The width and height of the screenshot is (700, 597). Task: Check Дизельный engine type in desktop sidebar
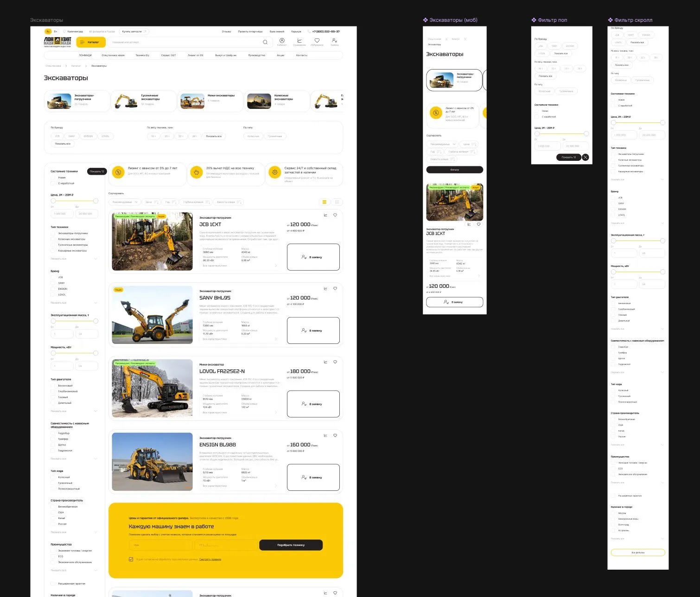pyautogui.click(x=53, y=403)
